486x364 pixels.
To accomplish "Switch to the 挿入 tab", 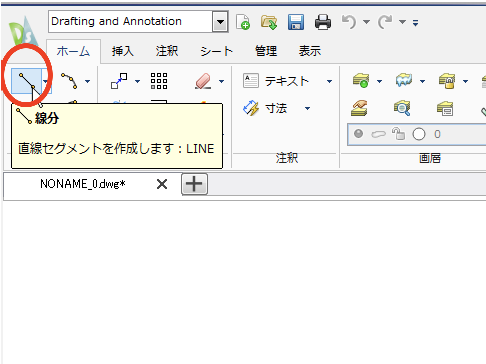I will point(123,51).
